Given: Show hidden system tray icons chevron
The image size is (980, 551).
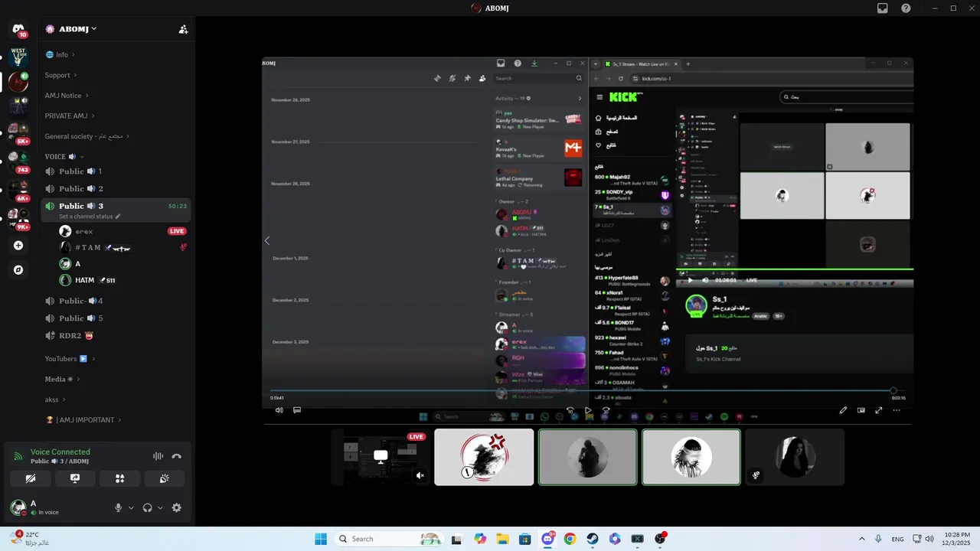Looking at the screenshot, I should tap(862, 539).
